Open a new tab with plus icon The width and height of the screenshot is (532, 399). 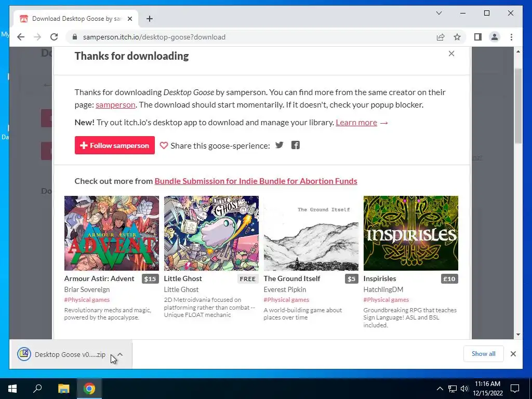coord(150,19)
